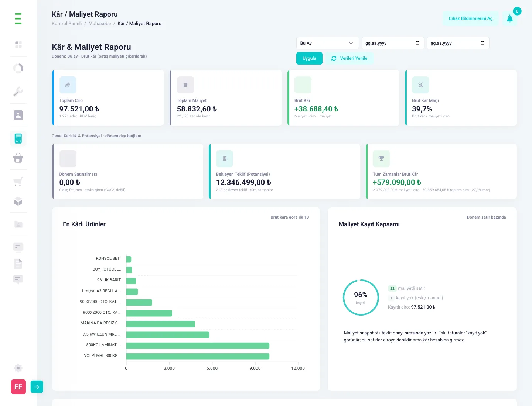
Task: Click the 1.271 adet · KDV hariç subtitle
Action: pos(78,116)
